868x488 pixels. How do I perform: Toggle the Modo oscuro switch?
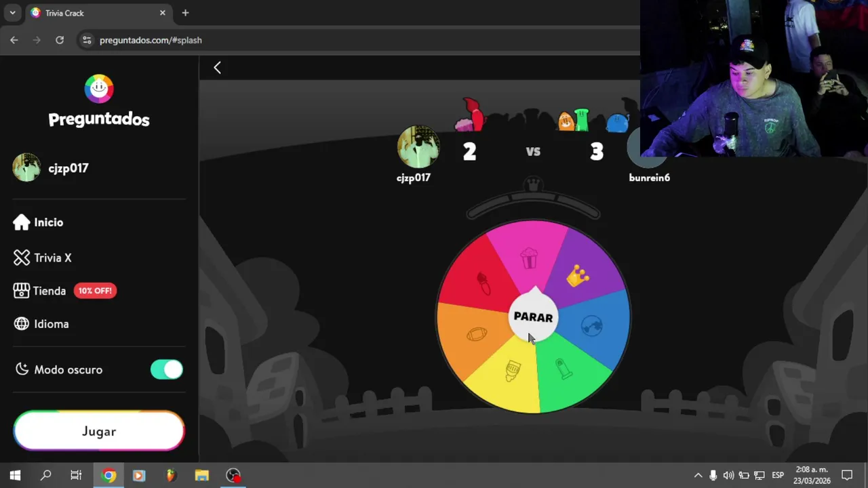167,369
